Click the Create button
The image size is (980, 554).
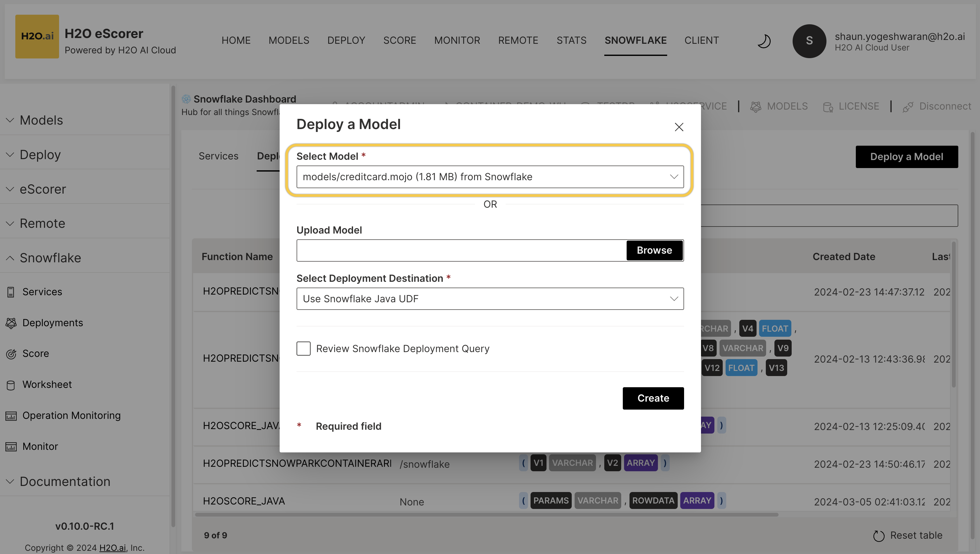coord(653,398)
